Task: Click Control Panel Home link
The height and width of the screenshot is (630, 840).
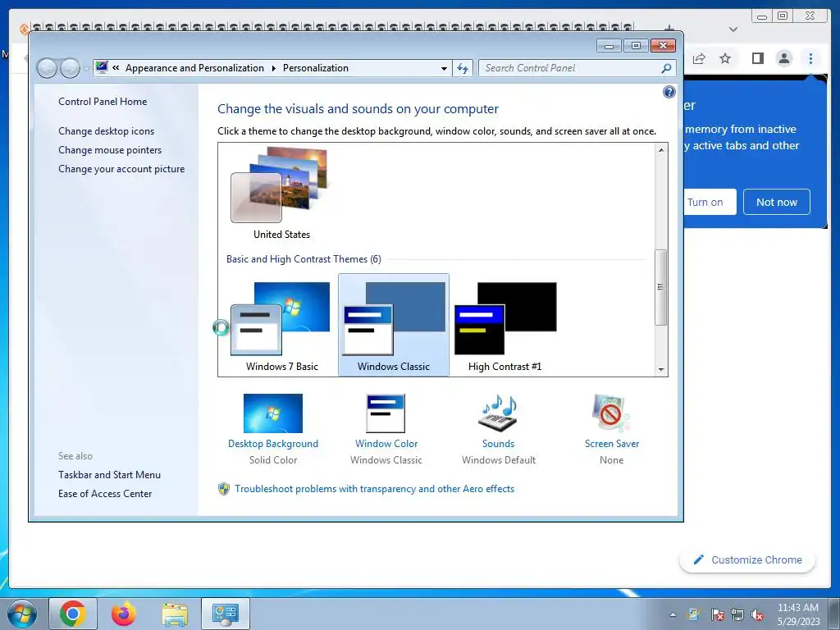Action: point(103,101)
